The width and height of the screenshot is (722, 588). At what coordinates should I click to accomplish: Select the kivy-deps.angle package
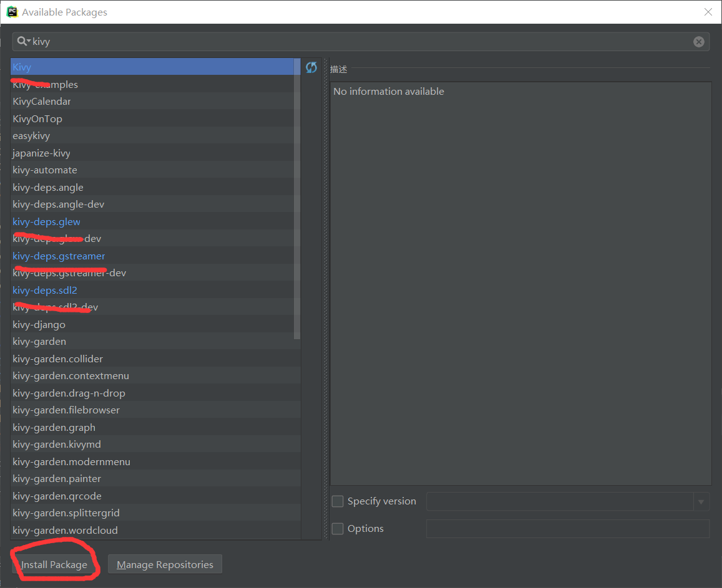click(155, 187)
